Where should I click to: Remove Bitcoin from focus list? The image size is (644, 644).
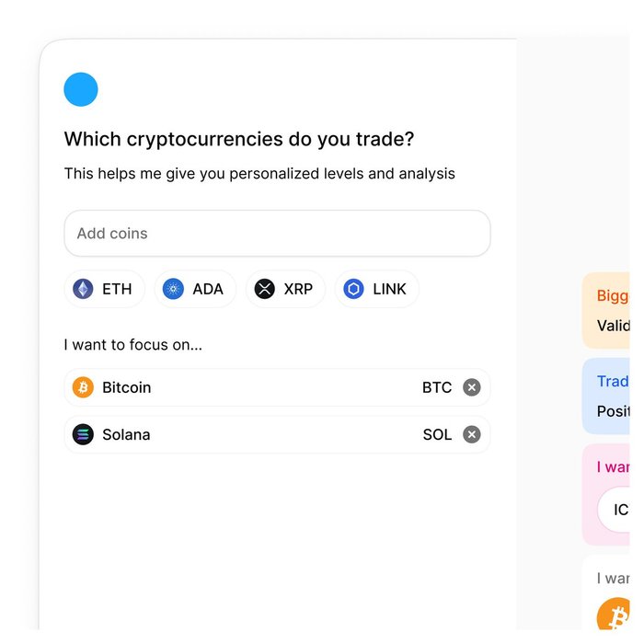tap(472, 387)
